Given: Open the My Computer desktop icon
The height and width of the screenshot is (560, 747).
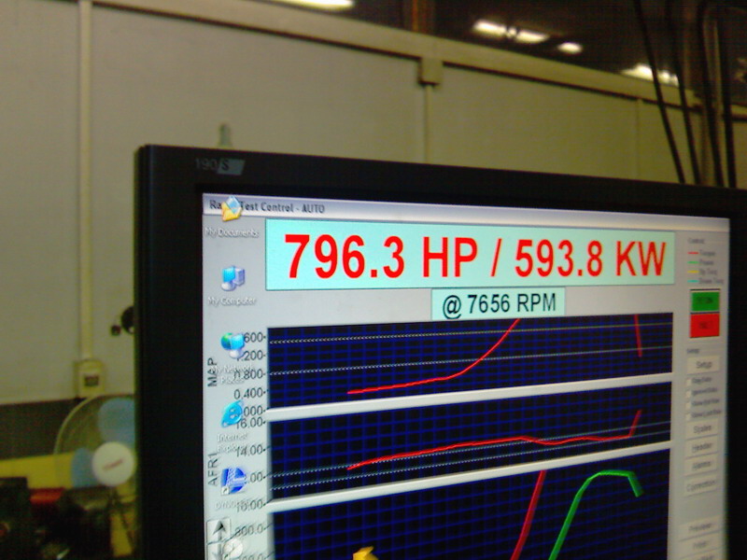Looking at the screenshot, I should [x=233, y=279].
